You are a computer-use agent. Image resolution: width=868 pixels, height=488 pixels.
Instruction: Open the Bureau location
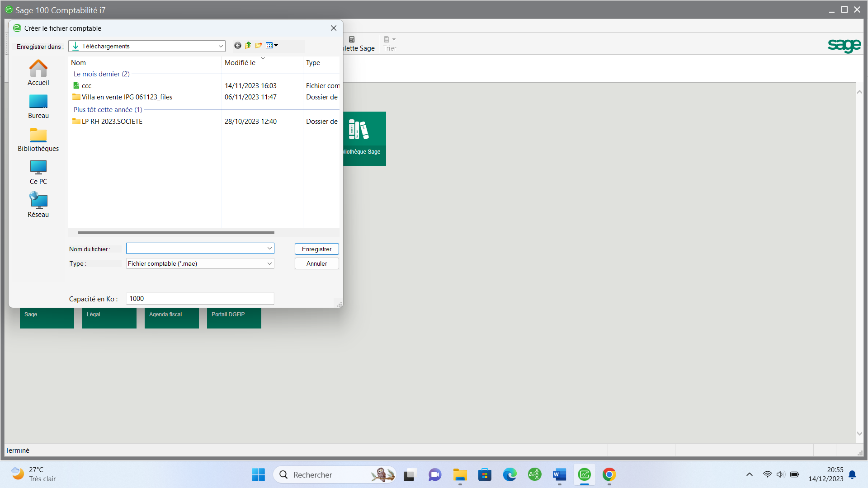[38, 106]
